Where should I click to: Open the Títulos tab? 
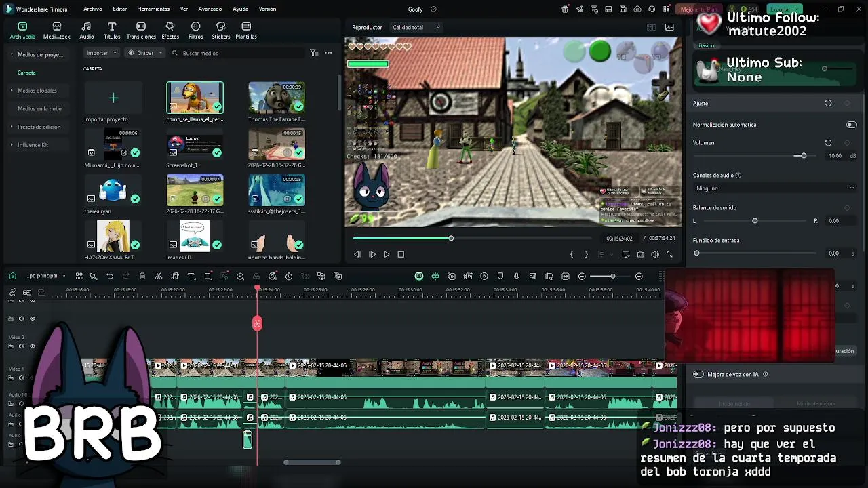pyautogui.click(x=112, y=30)
